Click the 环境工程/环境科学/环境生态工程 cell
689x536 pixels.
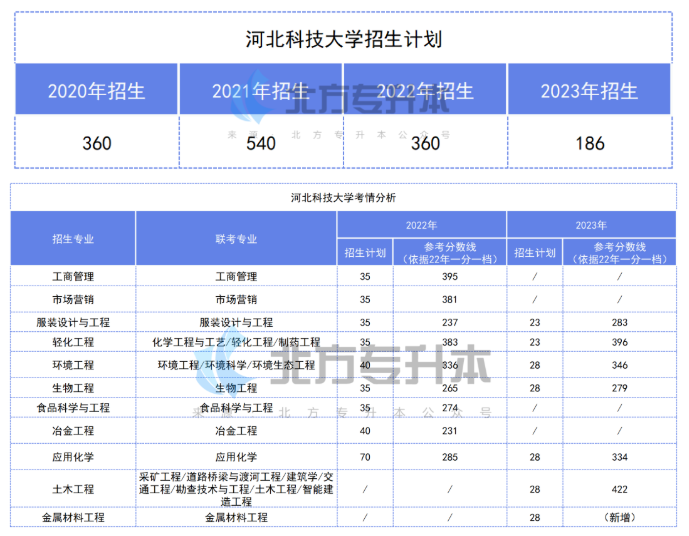coord(236,365)
